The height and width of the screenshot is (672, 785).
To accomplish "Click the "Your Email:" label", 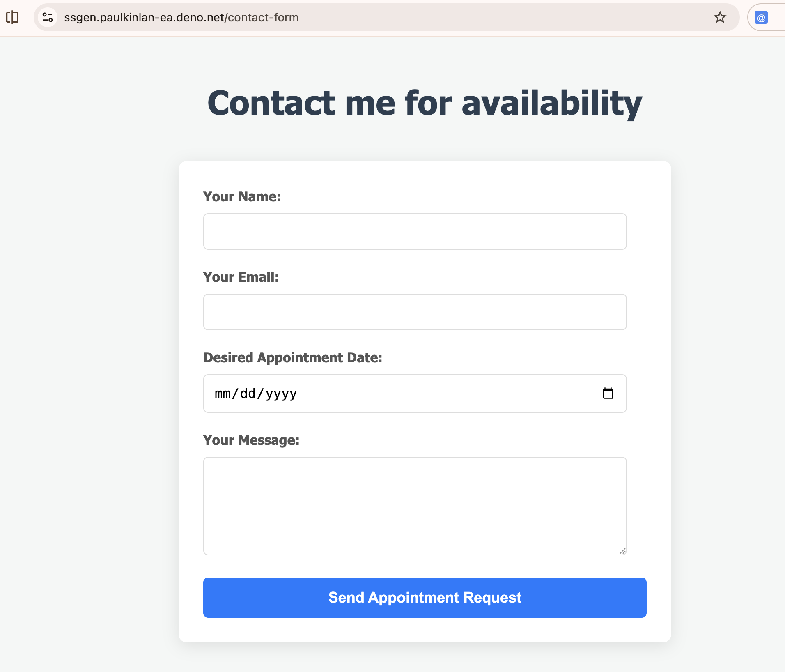I will (241, 277).
